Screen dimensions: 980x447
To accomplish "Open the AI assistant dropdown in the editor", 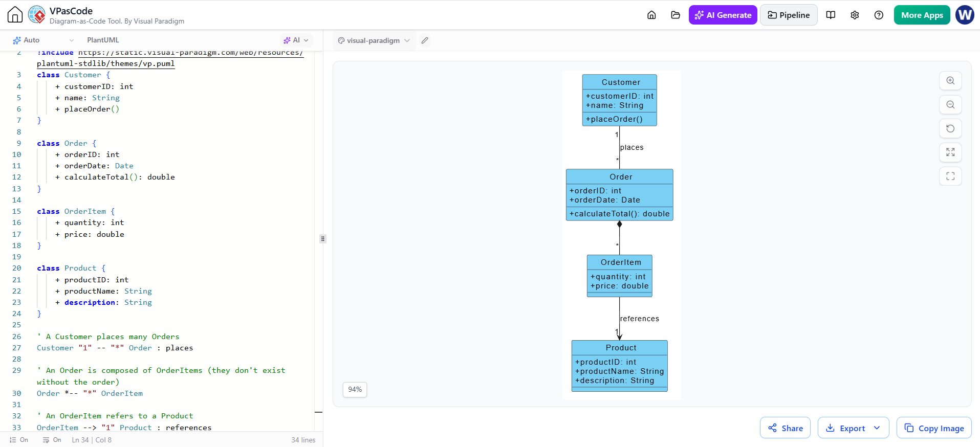I will click(x=296, y=40).
